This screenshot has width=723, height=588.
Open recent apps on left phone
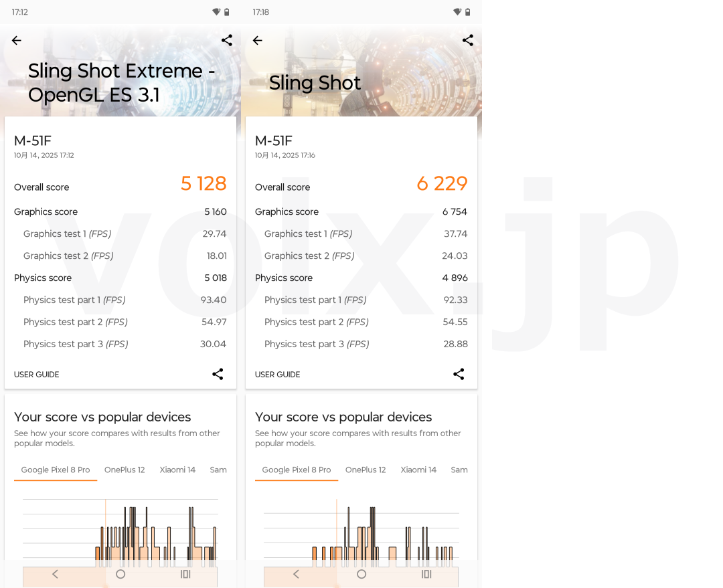click(x=185, y=574)
